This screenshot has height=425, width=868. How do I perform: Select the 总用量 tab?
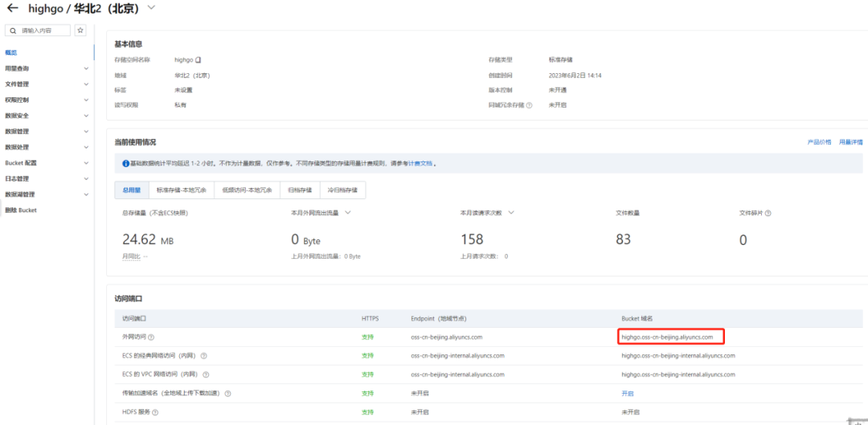pyautogui.click(x=132, y=190)
